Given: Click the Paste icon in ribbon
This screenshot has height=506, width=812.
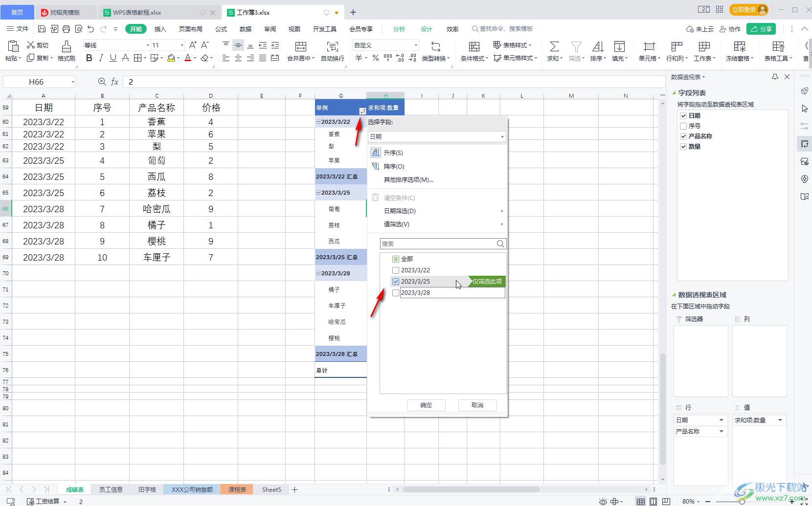Looking at the screenshot, I should (x=13, y=46).
